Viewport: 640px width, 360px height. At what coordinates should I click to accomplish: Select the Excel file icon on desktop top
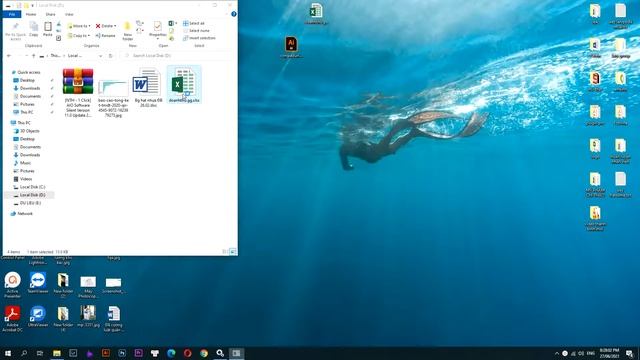(316, 14)
